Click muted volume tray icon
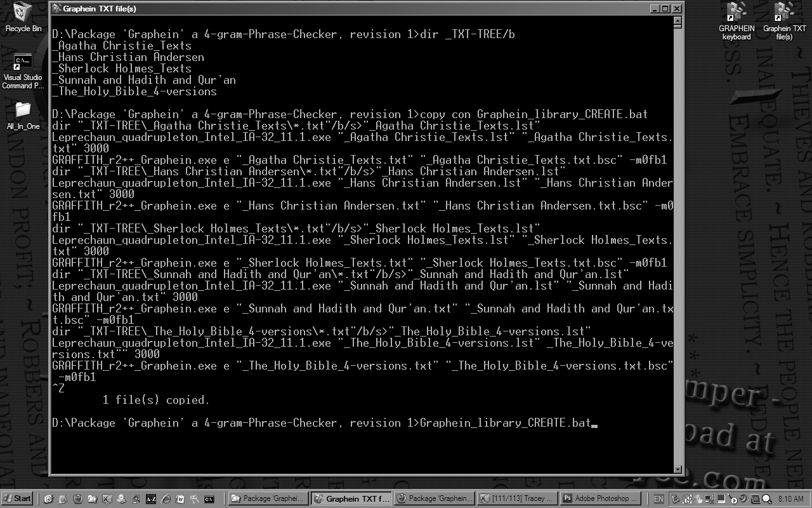Screen dimensions: 812x508 click(x=710, y=499)
